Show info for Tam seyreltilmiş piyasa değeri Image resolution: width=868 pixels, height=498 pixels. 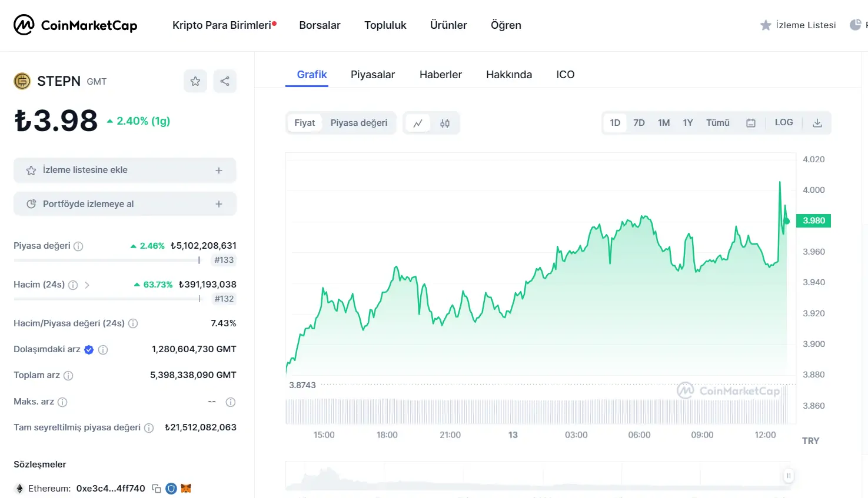pos(149,428)
